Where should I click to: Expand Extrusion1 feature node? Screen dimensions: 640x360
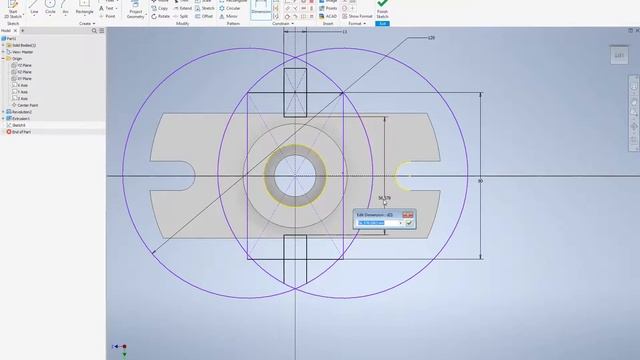(3, 118)
